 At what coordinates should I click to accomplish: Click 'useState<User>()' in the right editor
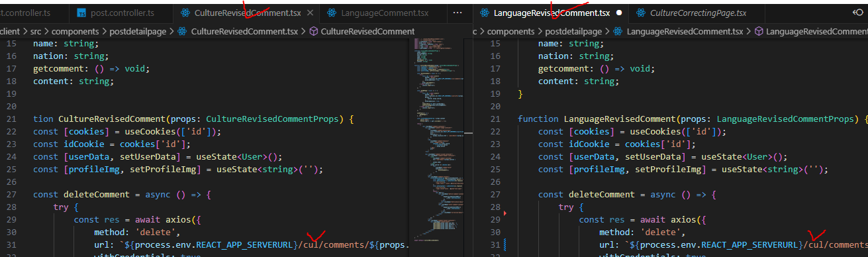[x=742, y=157]
